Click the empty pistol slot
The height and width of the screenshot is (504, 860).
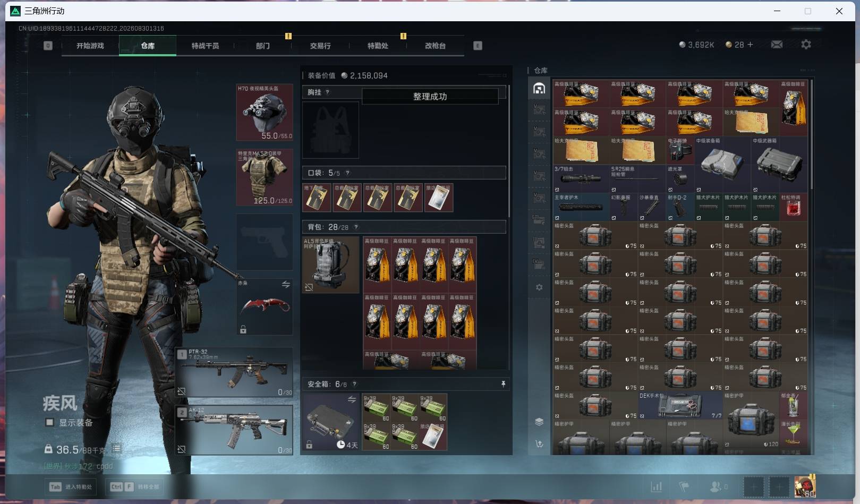coord(265,242)
